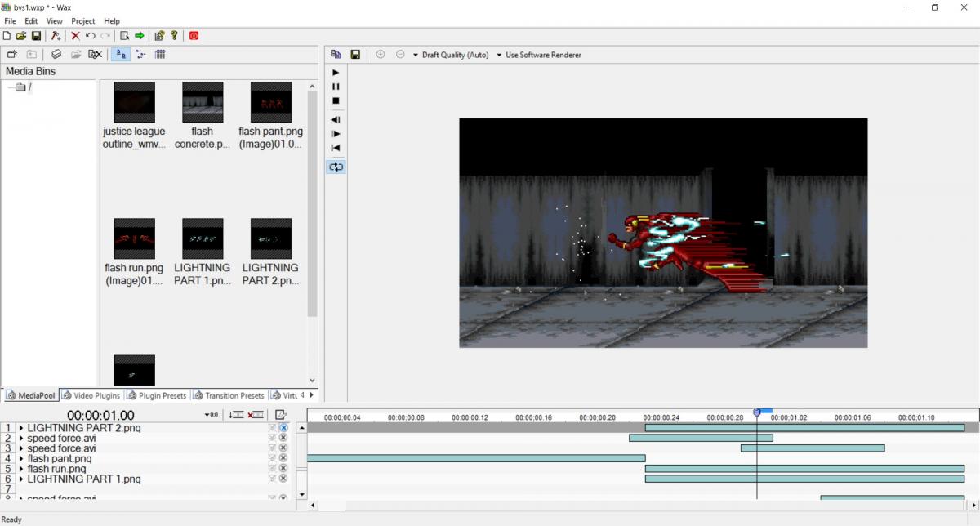Pause the preview playback
The height and width of the screenshot is (526, 980).
tap(336, 87)
